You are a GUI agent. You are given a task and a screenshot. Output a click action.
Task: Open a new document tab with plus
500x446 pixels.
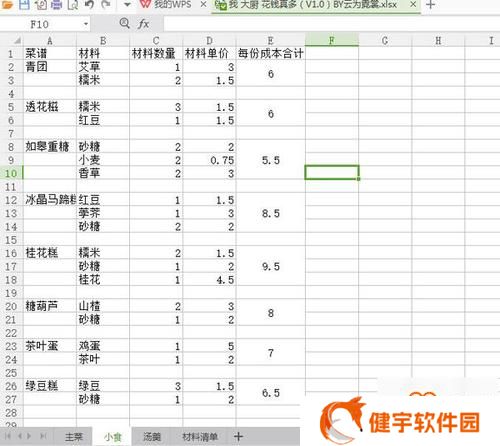pos(430,4)
